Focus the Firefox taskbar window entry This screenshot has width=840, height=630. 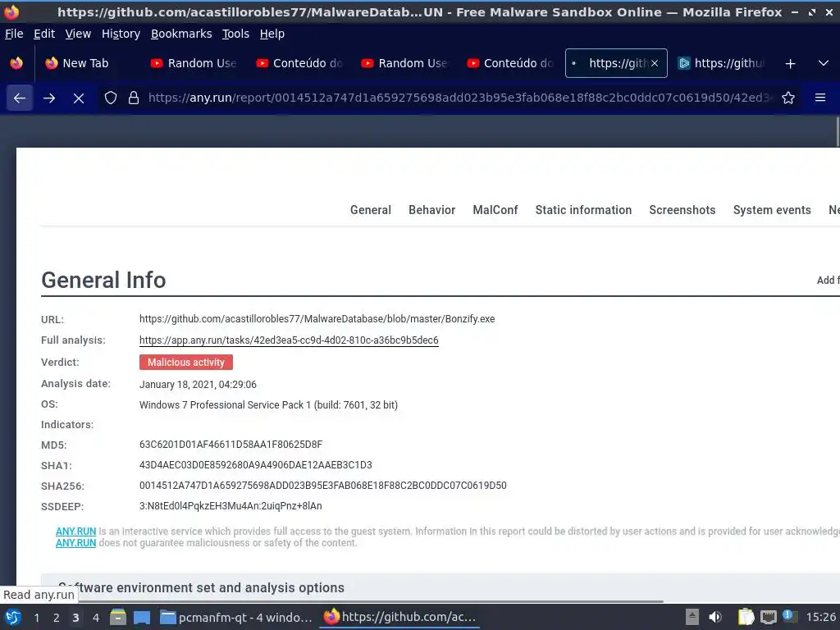click(x=399, y=618)
